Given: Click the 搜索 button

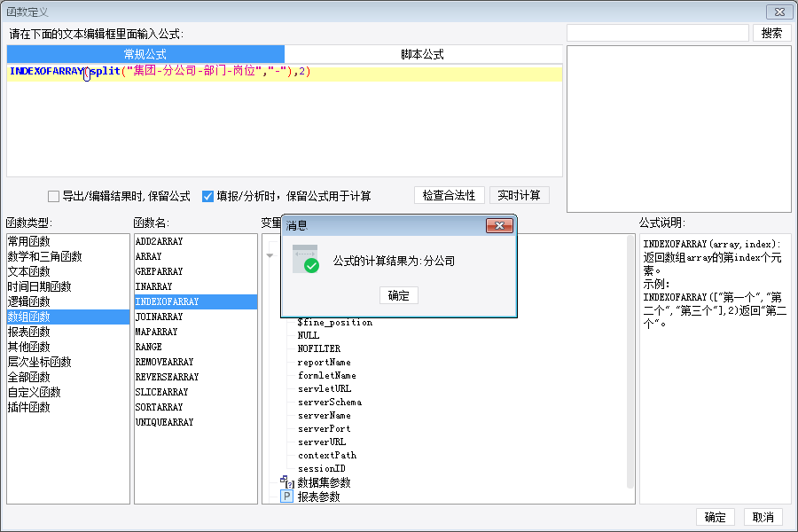Looking at the screenshot, I should (771, 33).
